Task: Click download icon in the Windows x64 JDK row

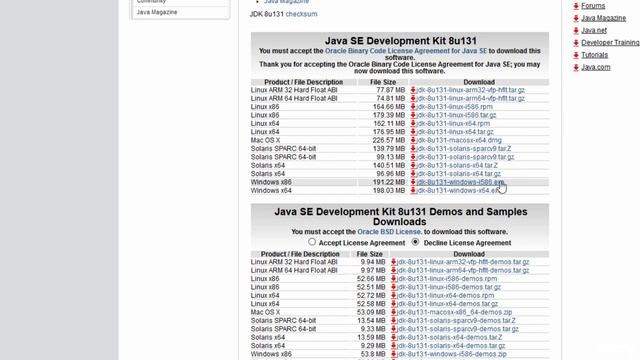Action: pos(413,191)
